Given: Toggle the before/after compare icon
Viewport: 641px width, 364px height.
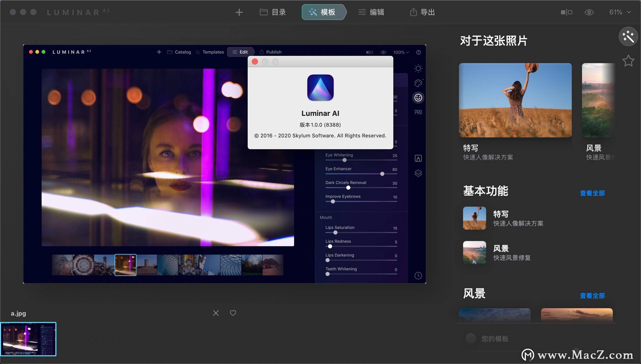Looking at the screenshot, I should (x=566, y=12).
